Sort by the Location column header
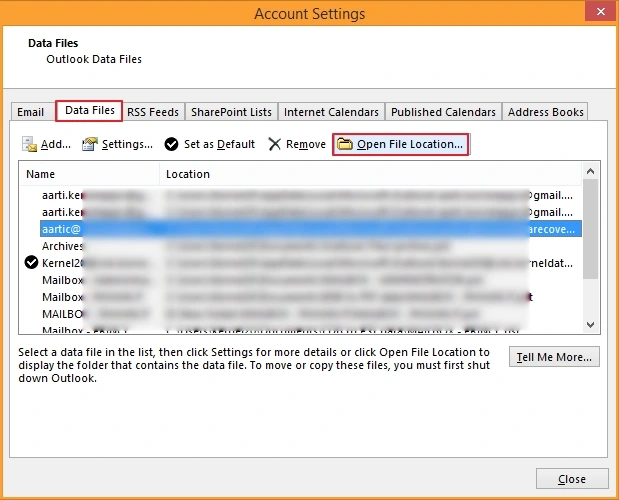The width and height of the screenshot is (619, 500). (370, 174)
